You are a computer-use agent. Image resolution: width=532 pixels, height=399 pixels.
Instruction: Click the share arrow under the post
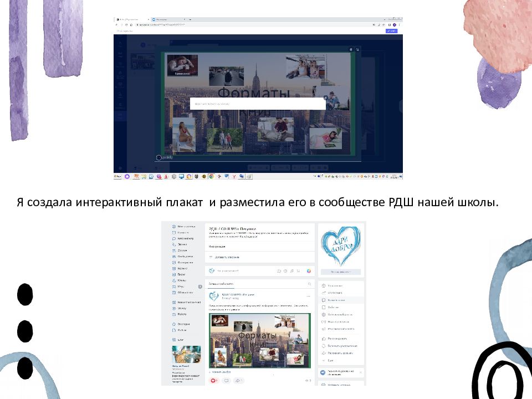pyautogui.click(x=238, y=381)
